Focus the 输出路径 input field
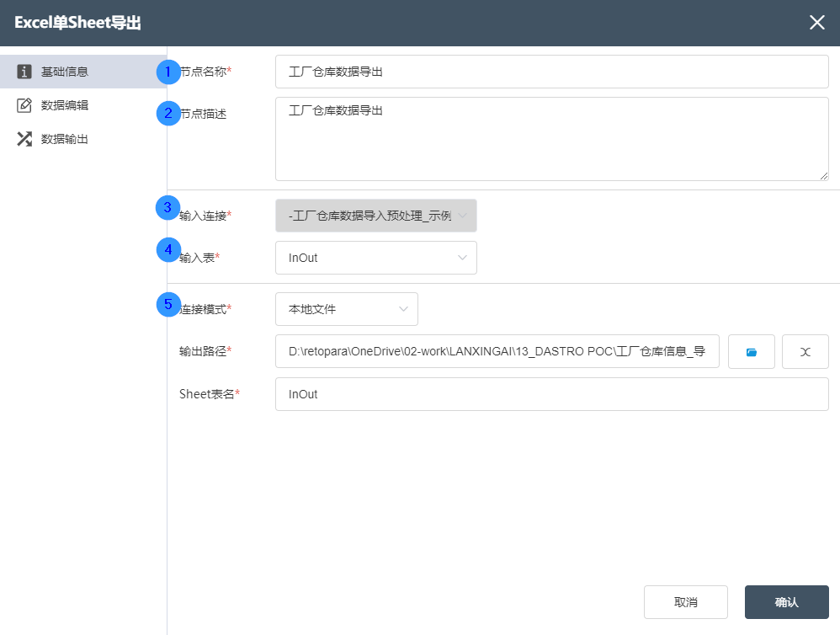This screenshot has height=635, width=840. [x=497, y=351]
